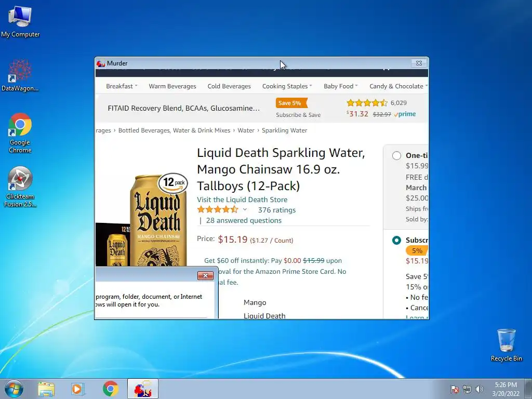Visit the Liquid Death Store link

point(242,199)
